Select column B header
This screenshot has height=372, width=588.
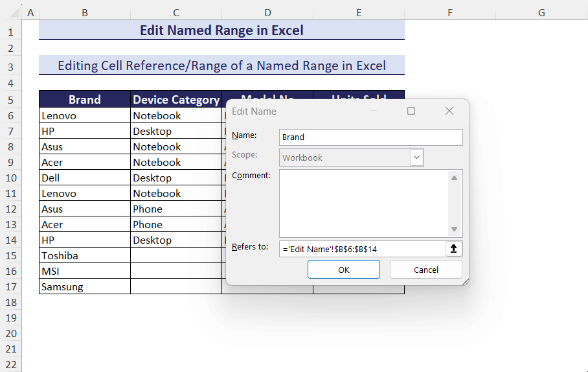(x=85, y=12)
